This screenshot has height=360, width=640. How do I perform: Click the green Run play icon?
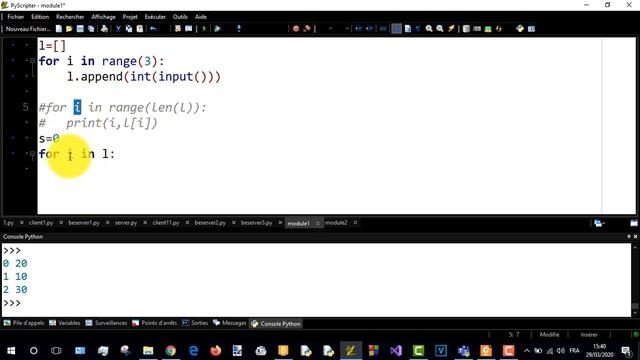pos(204,29)
